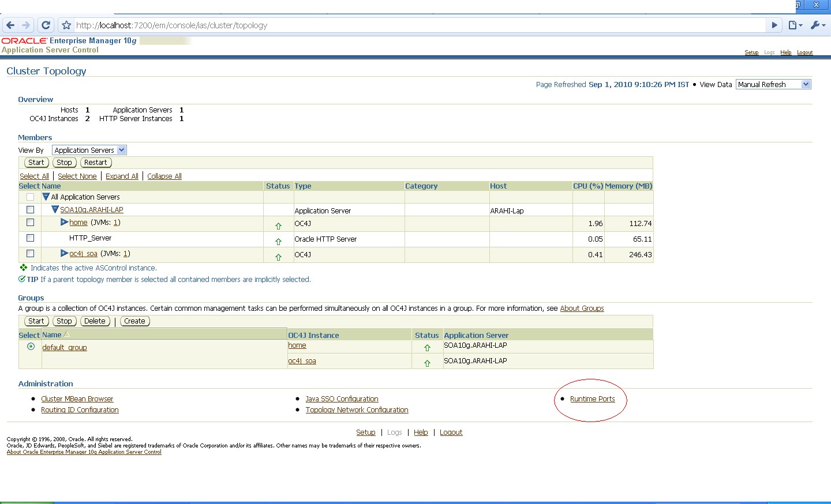The height and width of the screenshot is (504, 831).
Task: Open the View Data refresh dropdown
Action: pyautogui.click(x=774, y=84)
